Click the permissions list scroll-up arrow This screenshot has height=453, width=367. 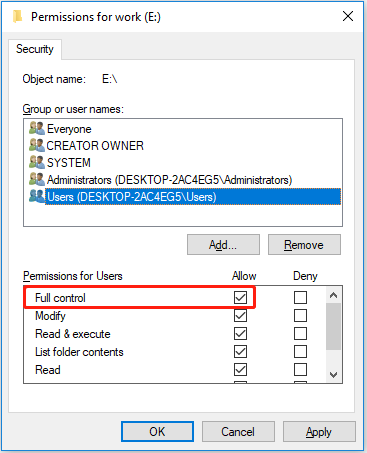coord(333,295)
